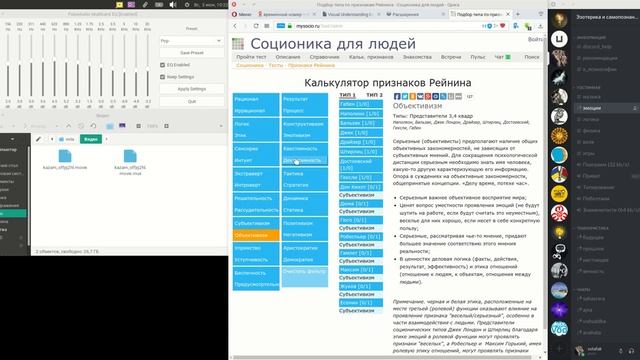This screenshot has height=360, width=640.
Task: Go back in the Opera browser
Action: tap(235, 26)
